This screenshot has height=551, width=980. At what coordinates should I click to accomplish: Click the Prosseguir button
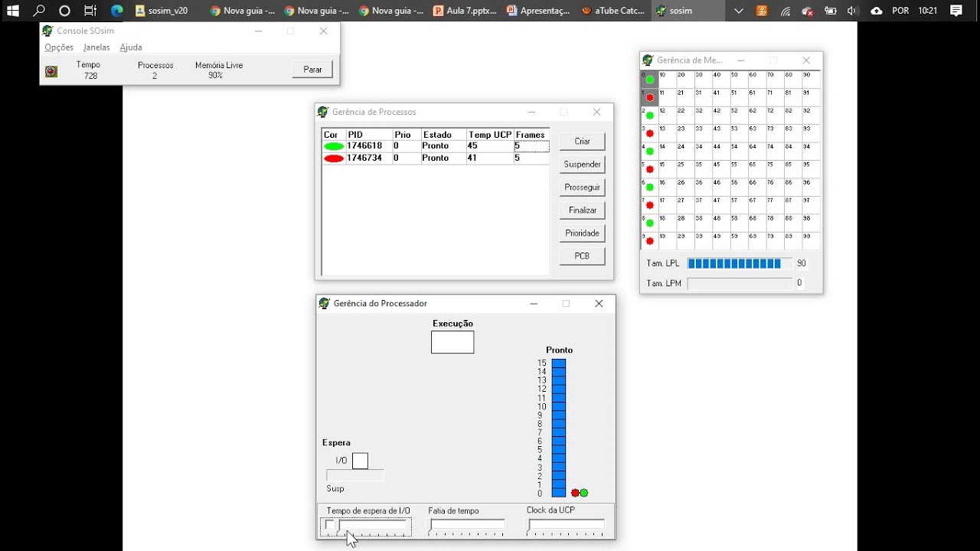pos(582,187)
